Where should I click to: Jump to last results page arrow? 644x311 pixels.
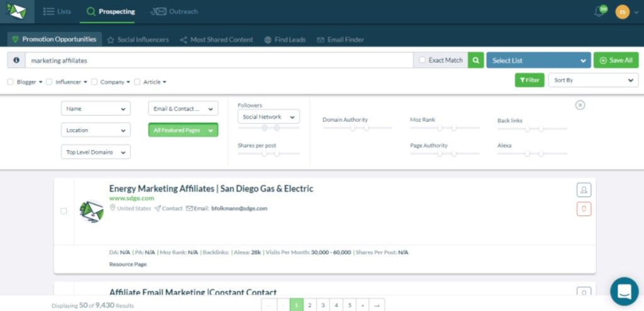(377, 305)
